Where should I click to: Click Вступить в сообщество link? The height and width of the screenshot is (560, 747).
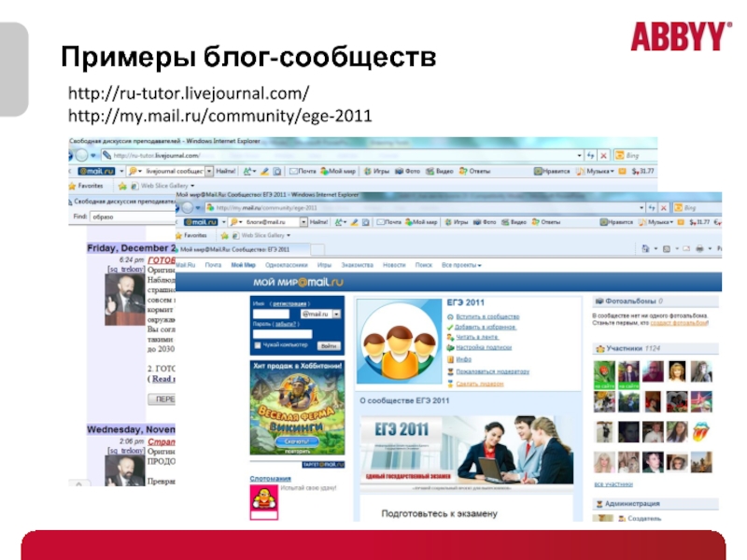point(487,316)
